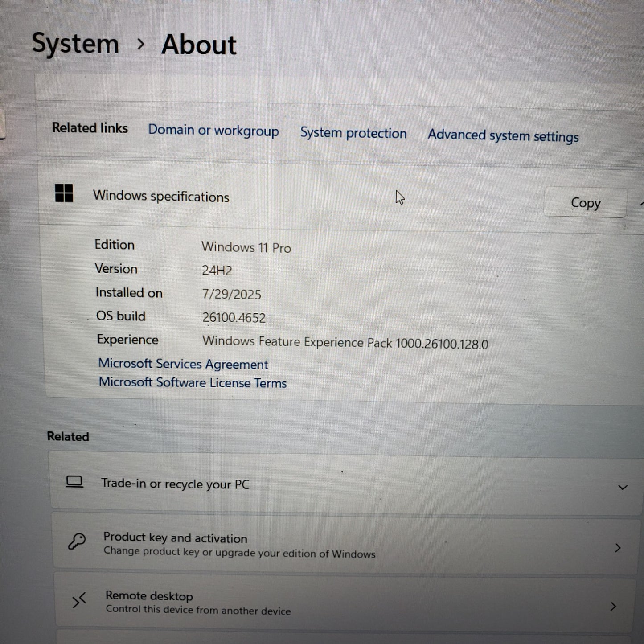Click the Related section heading
644x644 pixels.
[x=68, y=436]
